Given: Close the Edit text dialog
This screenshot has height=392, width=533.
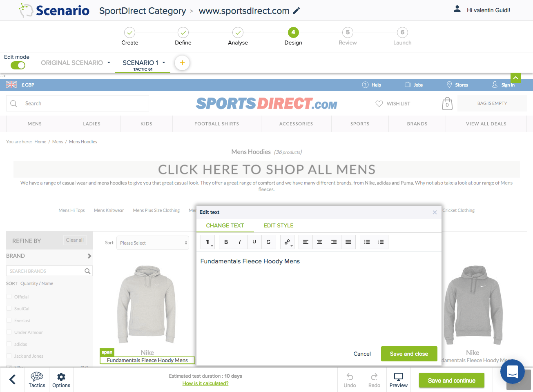Looking at the screenshot, I should [x=435, y=212].
